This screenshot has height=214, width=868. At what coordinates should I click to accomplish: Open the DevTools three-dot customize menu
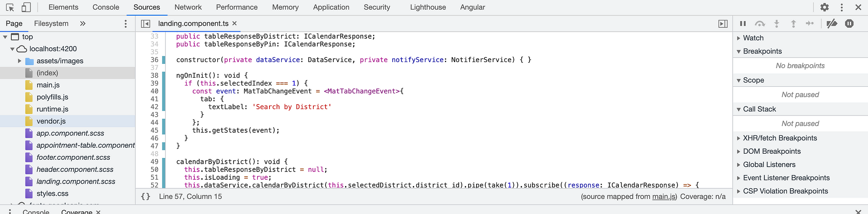click(x=842, y=7)
